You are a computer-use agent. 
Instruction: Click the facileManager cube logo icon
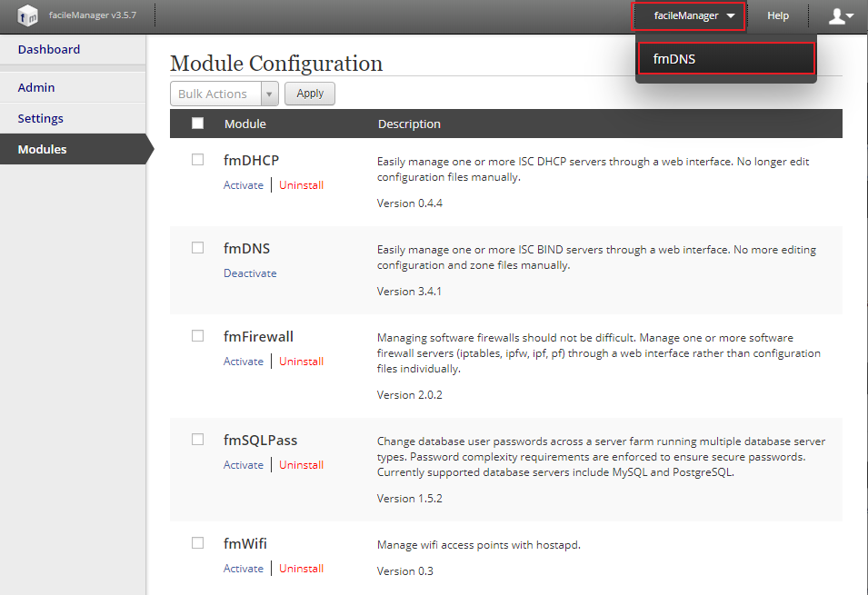26,15
